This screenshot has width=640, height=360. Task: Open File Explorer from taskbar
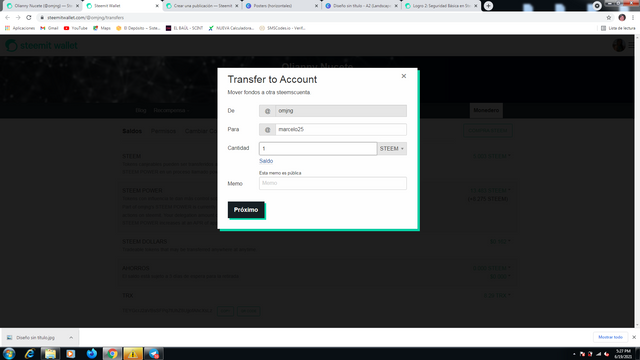point(50,353)
